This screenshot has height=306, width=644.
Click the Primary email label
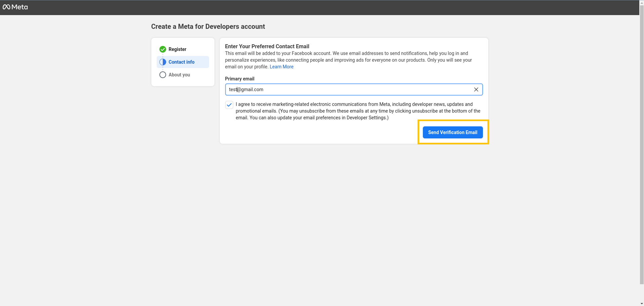(x=240, y=79)
